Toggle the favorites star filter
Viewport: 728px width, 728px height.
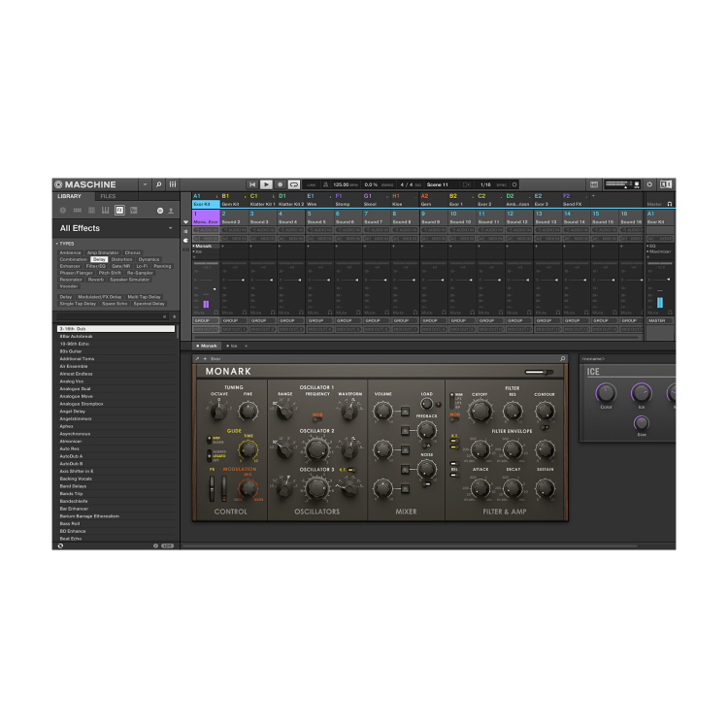(174, 316)
